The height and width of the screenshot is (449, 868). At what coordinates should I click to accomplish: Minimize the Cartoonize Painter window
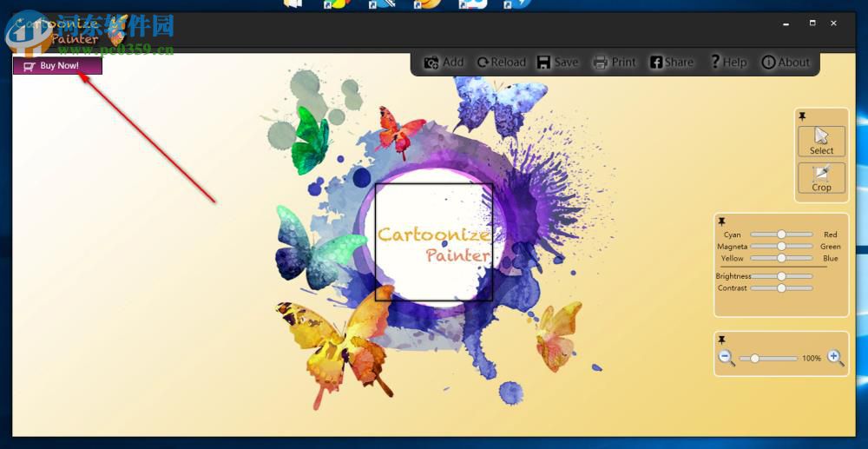tap(786, 23)
